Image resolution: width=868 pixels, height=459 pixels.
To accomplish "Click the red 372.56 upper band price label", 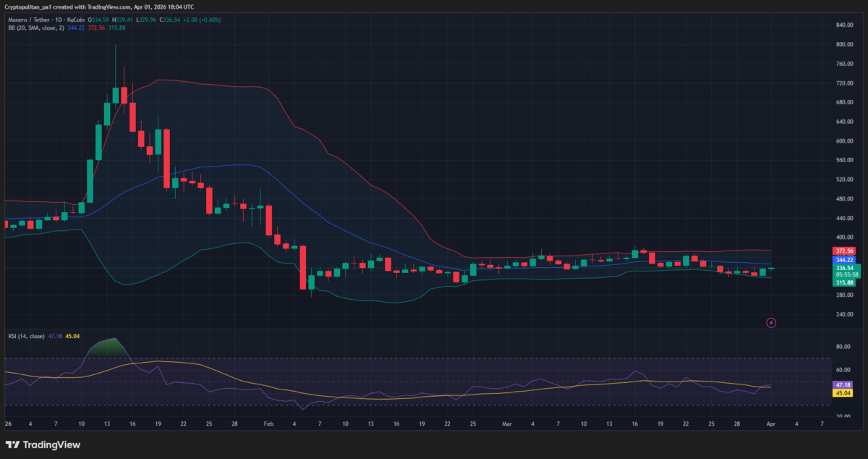I will 846,250.
